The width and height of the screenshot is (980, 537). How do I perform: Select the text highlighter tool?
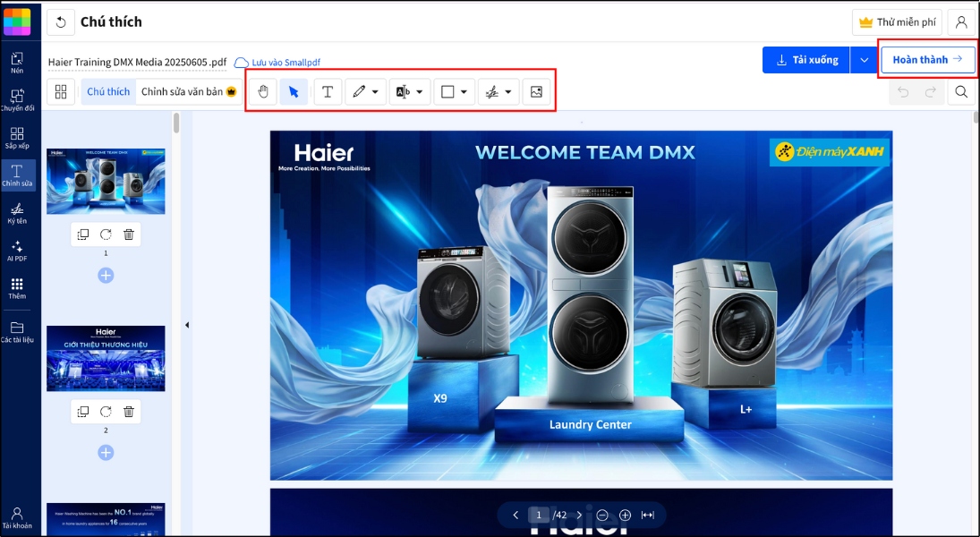(x=403, y=90)
